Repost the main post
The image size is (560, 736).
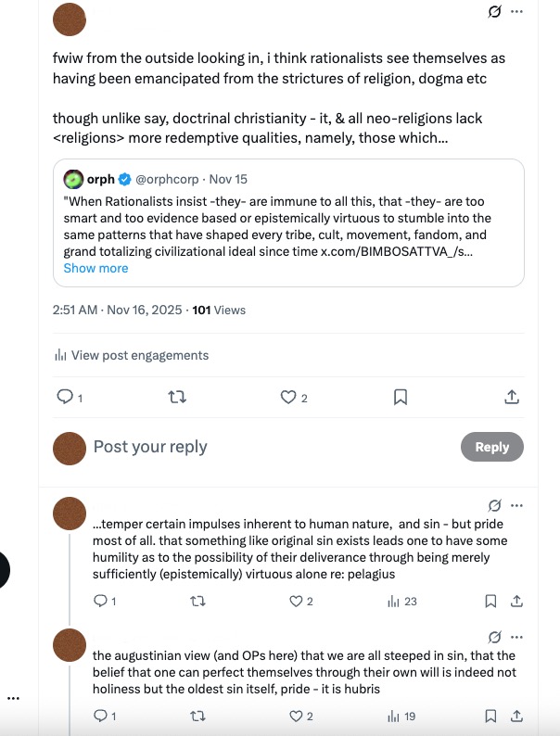tap(176, 397)
